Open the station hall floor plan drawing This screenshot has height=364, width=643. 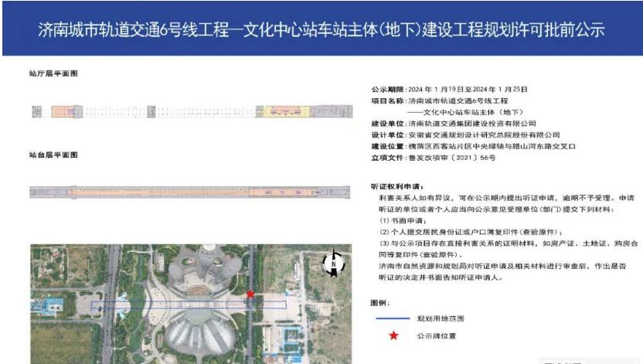185,112
